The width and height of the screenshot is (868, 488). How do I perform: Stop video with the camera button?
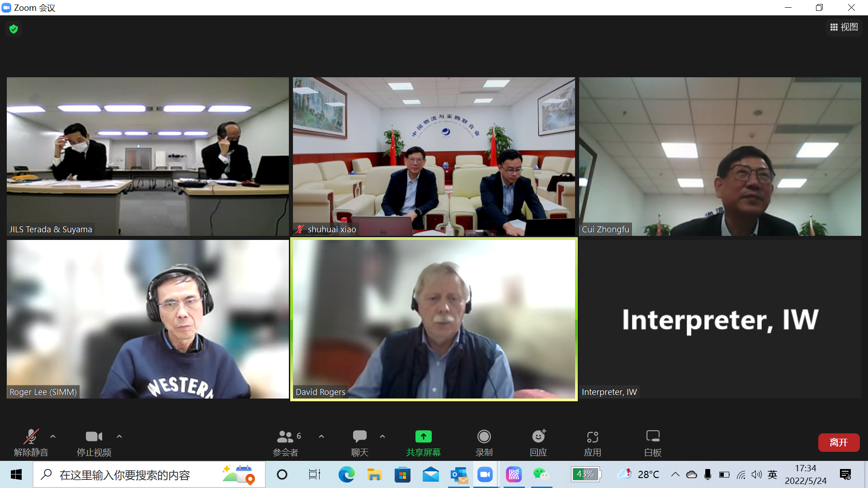(94, 436)
